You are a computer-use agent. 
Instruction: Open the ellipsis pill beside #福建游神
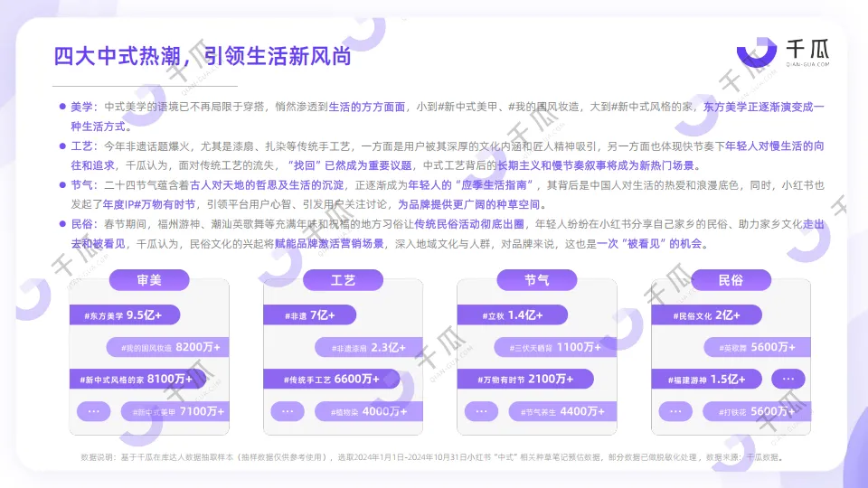[x=788, y=379]
